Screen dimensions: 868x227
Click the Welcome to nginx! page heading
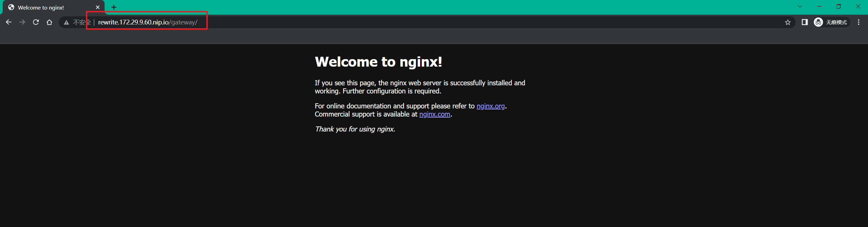(378, 62)
